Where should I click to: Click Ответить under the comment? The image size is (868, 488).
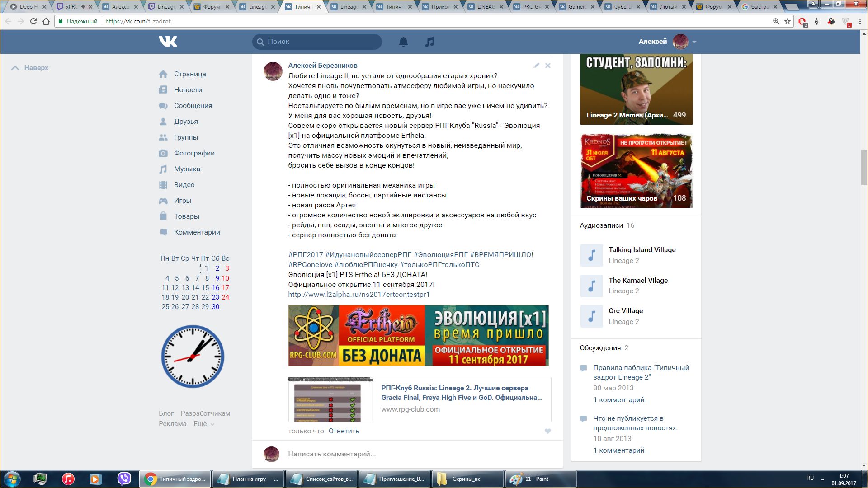(x=344, y=431)
